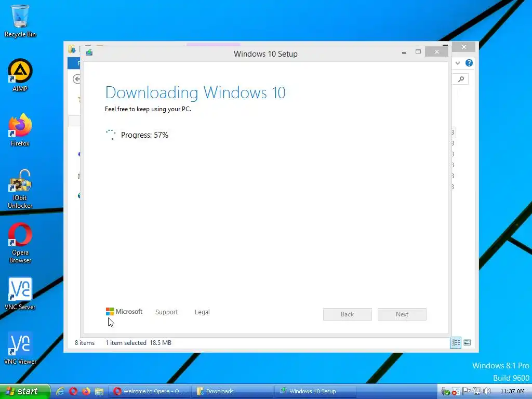The width and height of the screenshot is (532, 399).
Task: Open File Explorer from quick launch
Action: (x=99, y=392)
